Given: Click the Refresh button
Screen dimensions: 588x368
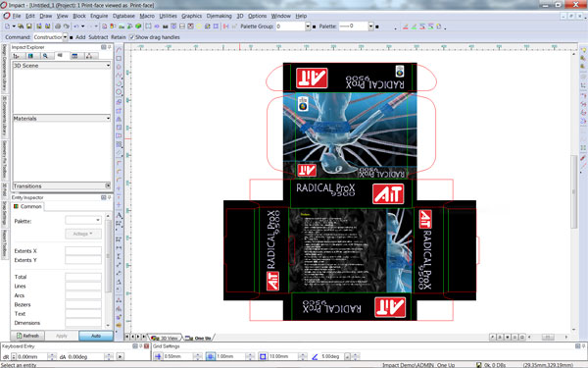Looking at the screenshot, I should point(27,336).
